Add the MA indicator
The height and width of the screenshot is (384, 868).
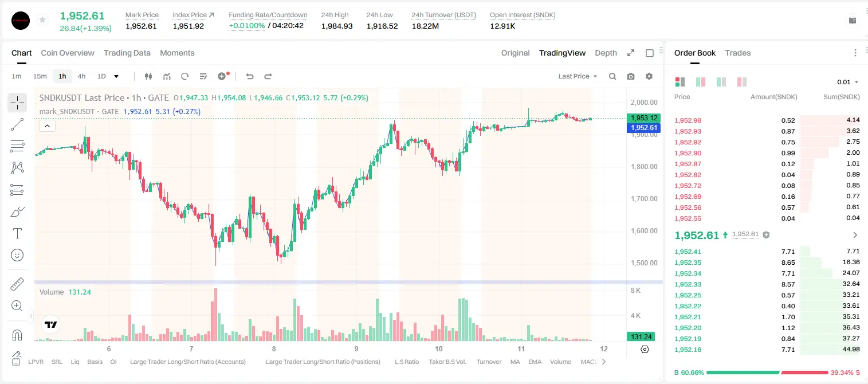coord(515,362)
